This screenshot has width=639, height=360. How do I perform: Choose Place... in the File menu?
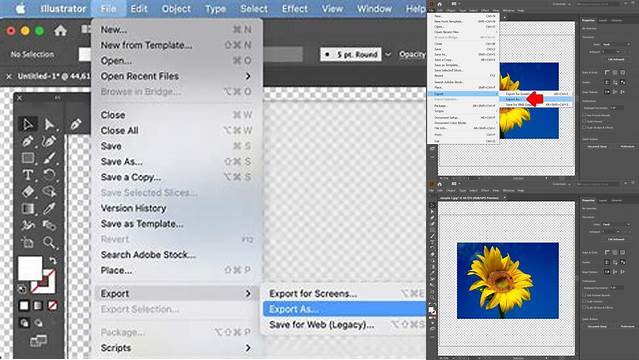pos(176,270)
